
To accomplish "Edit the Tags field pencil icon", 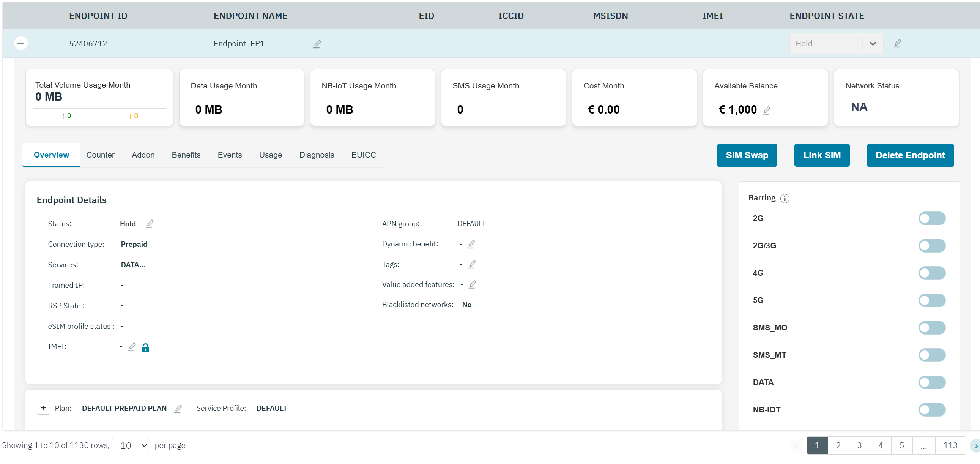I will (472, 264).
